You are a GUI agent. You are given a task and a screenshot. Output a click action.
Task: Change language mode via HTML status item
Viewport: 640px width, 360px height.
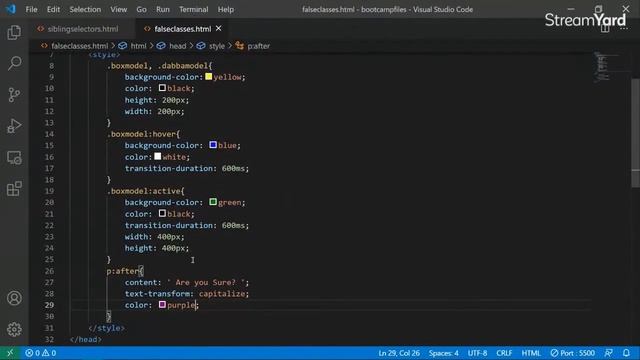[531, 353]
